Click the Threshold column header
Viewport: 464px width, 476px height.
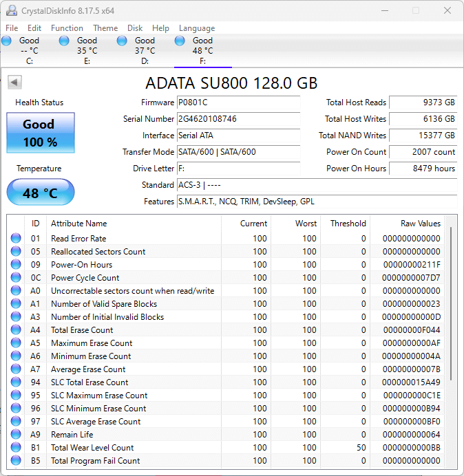click(345, 224)
